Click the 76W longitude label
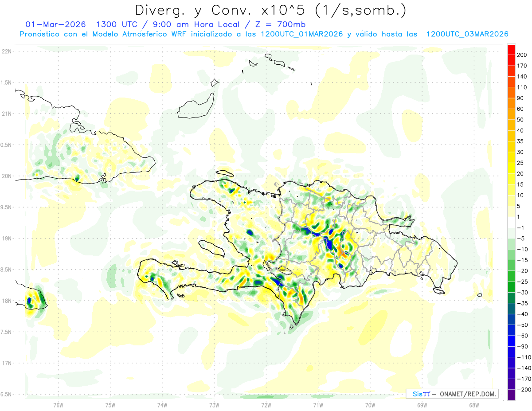Viewport: 532px width, 411px height. coord(58,405)
